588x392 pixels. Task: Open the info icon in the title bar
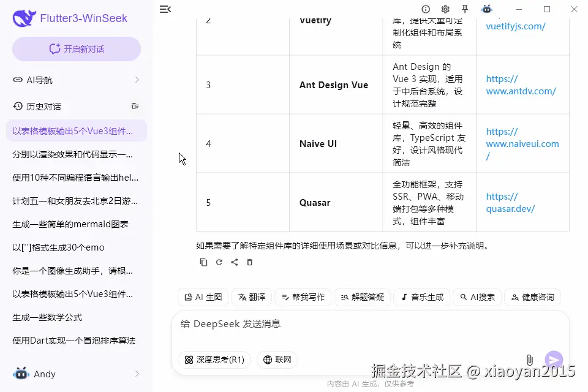tap(426, 9)
